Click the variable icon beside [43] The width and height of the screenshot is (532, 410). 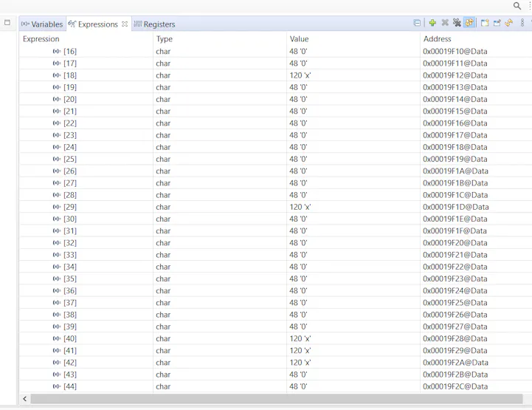pyautogui.click(x=57, y=375)
